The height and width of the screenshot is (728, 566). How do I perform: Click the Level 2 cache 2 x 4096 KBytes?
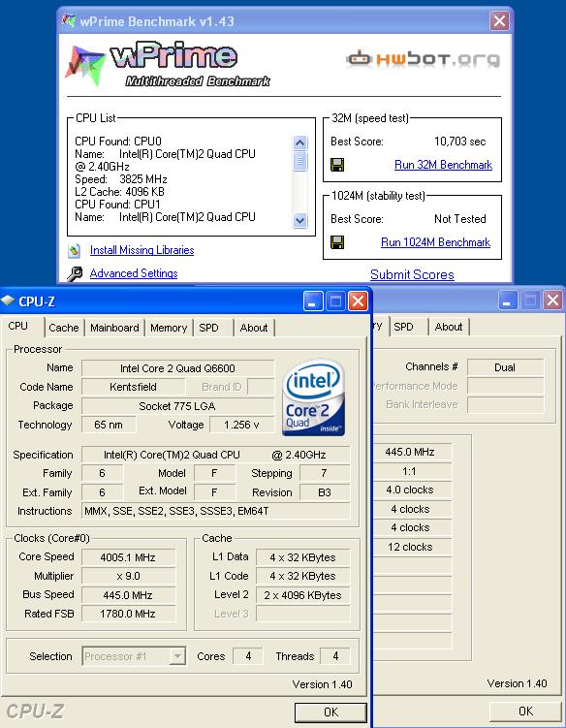(302, 595)
